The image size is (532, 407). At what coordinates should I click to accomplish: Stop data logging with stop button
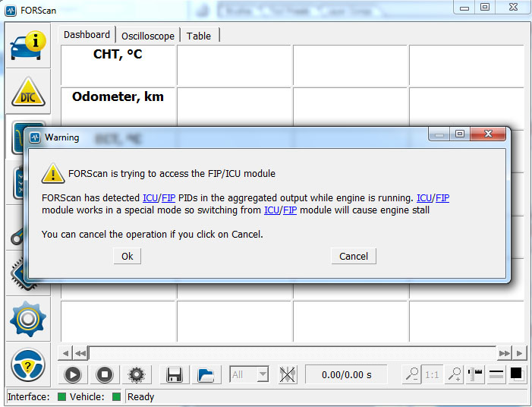pyautogui.click(x=104, y=374)
